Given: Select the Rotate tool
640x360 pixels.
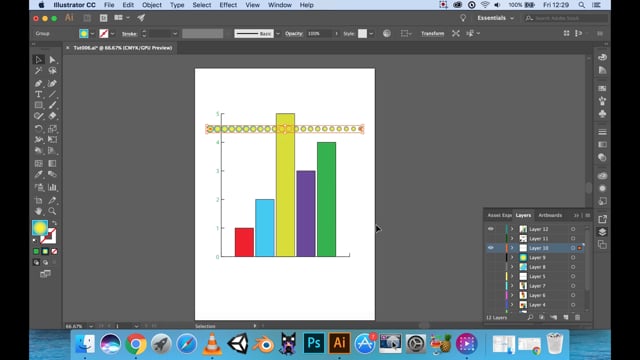Looking at the screenshot, I should (38, 129).
